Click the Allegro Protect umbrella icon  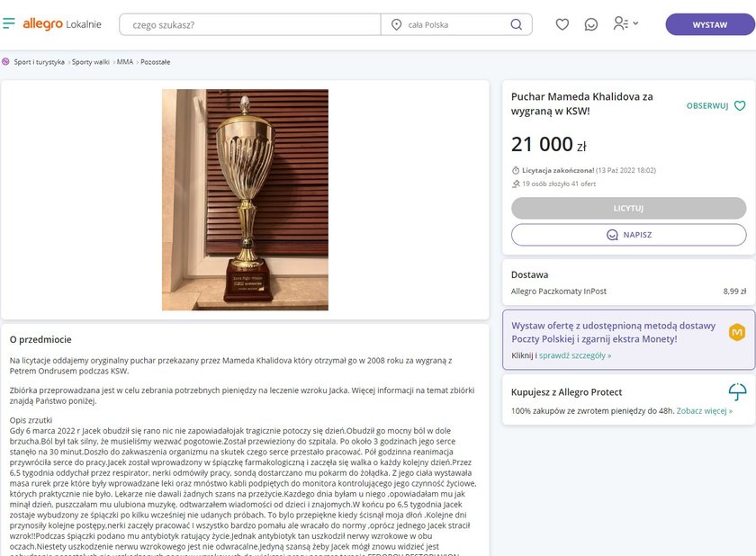[x=737, y=391]
